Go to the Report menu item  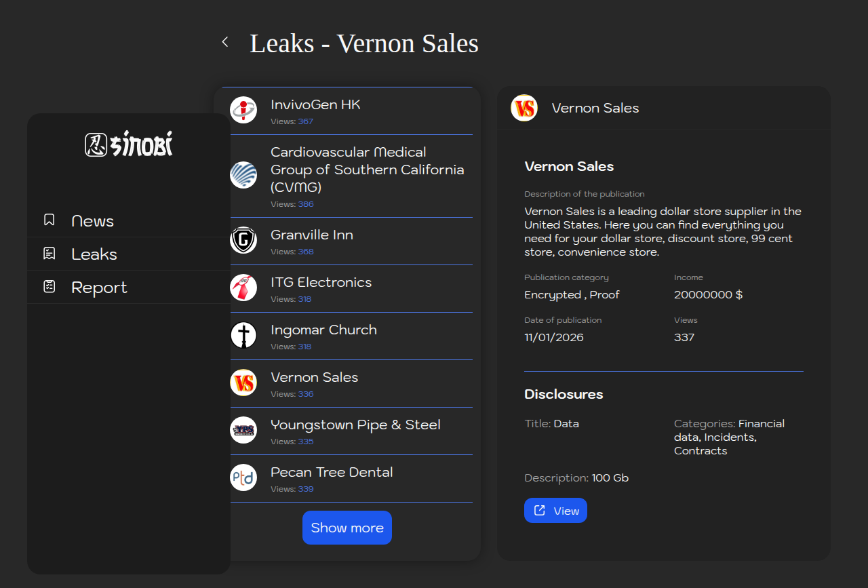pos(99,288)
